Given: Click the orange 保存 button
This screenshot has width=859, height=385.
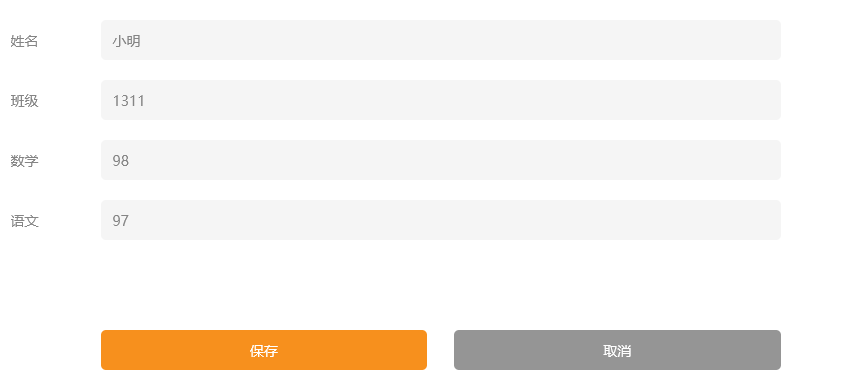Looking at the screenshot, I should coord(264,350).
